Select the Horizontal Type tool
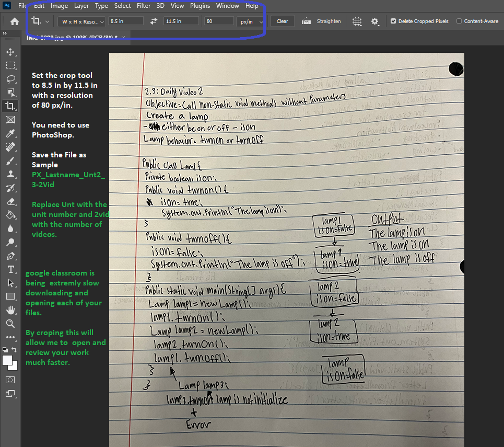 10,269
